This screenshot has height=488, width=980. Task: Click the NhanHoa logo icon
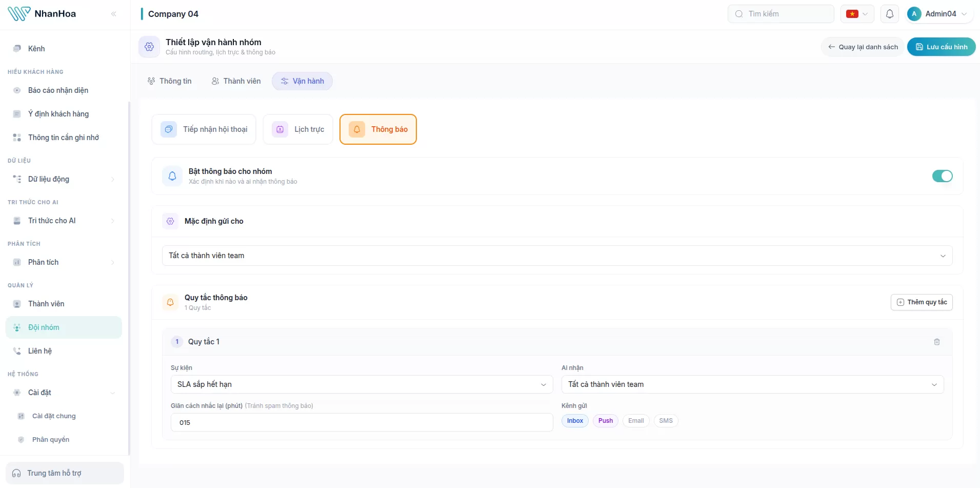pyautogui.click(x=19, y=14)
